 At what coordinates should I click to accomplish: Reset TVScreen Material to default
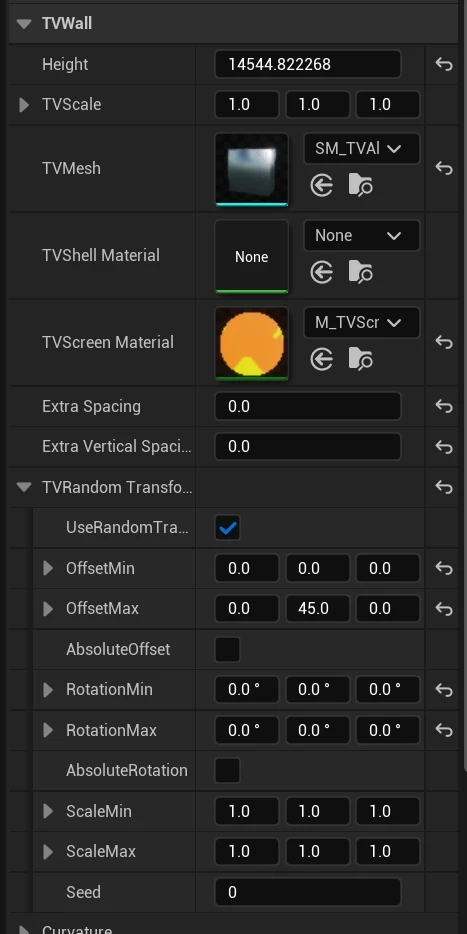point(444,342)
